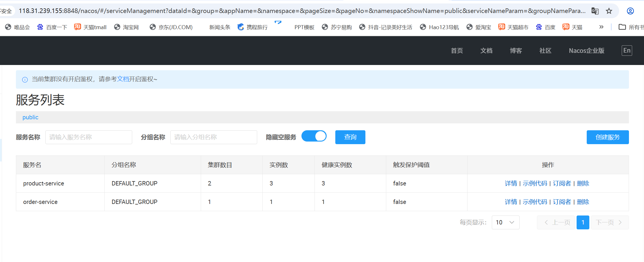Open the 携程旅行 bookmark
The height and width of the screenshot is (262, 644).
[253, 27]
